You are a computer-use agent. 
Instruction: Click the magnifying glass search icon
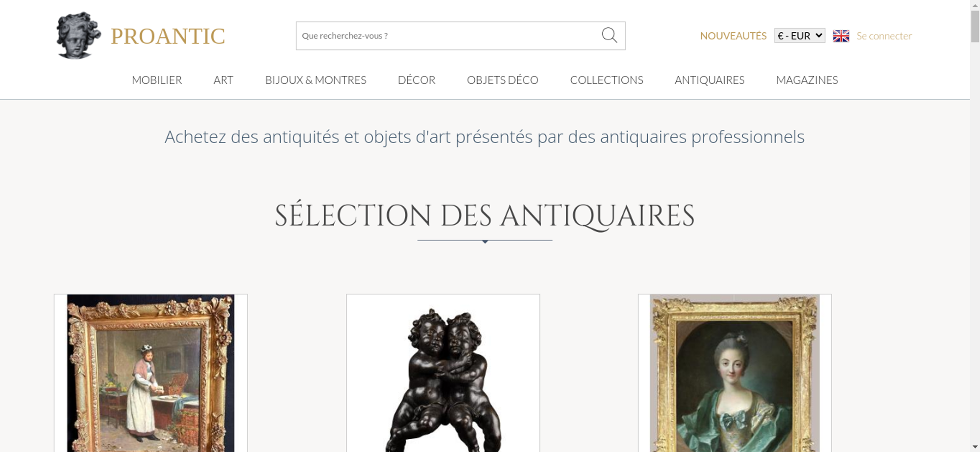tap(609, 35)
